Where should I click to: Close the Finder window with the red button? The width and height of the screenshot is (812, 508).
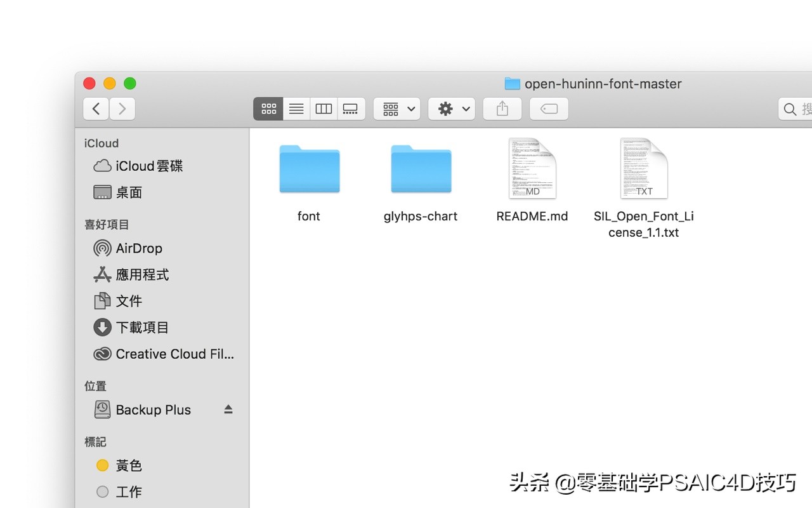(89, 83)
